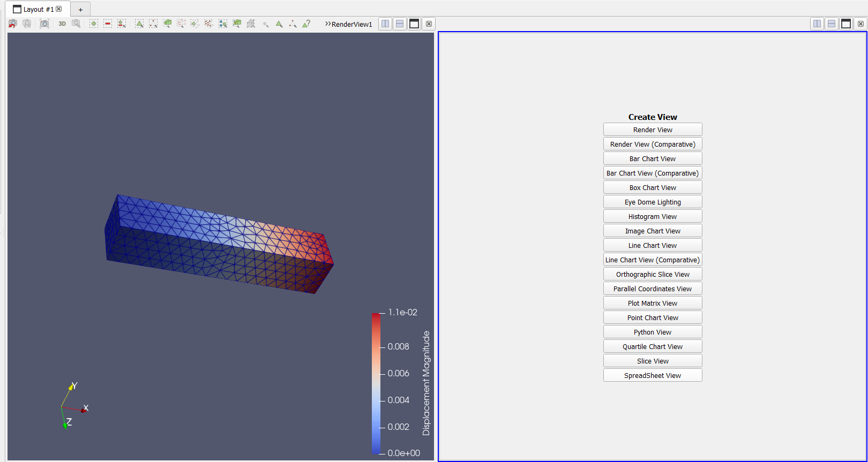This screenshot has width=868, height=462.
Task: Undo the last camera change
Action: coord(13,24)
